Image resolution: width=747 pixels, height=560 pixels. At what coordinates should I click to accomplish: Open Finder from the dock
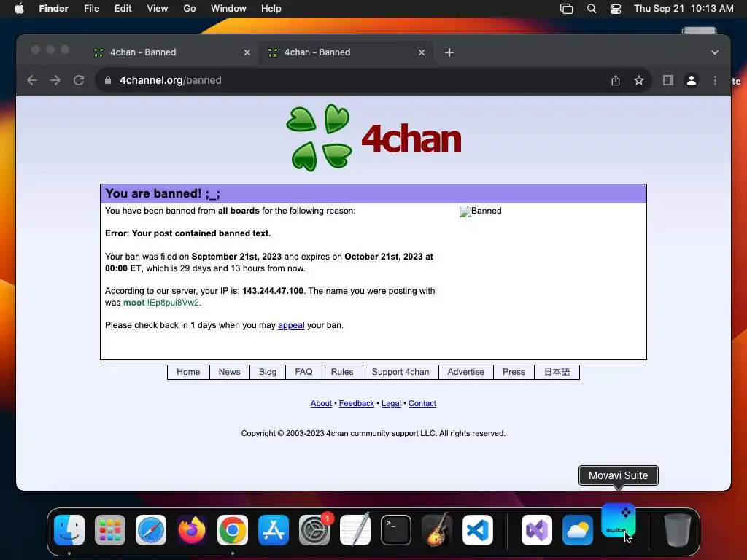(69, 530)
